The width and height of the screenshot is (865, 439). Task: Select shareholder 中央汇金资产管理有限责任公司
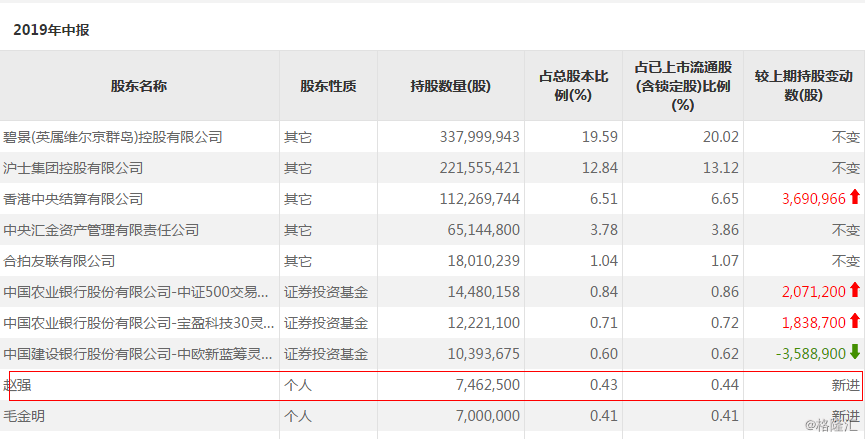click(101, 229)
